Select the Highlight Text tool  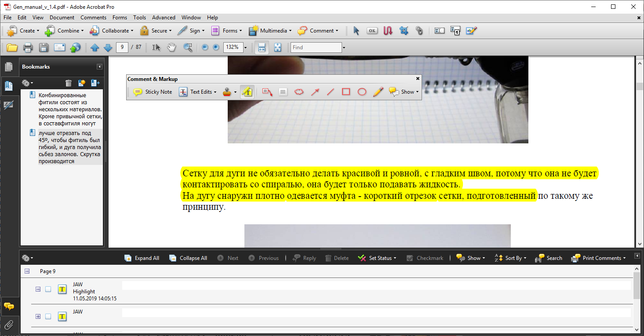(247, 92)
